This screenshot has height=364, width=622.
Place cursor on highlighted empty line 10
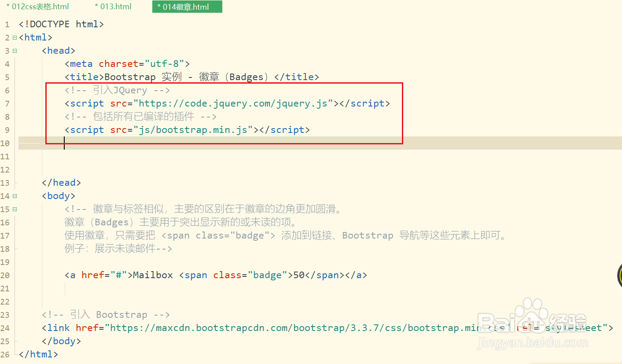(x=320, y=143)
